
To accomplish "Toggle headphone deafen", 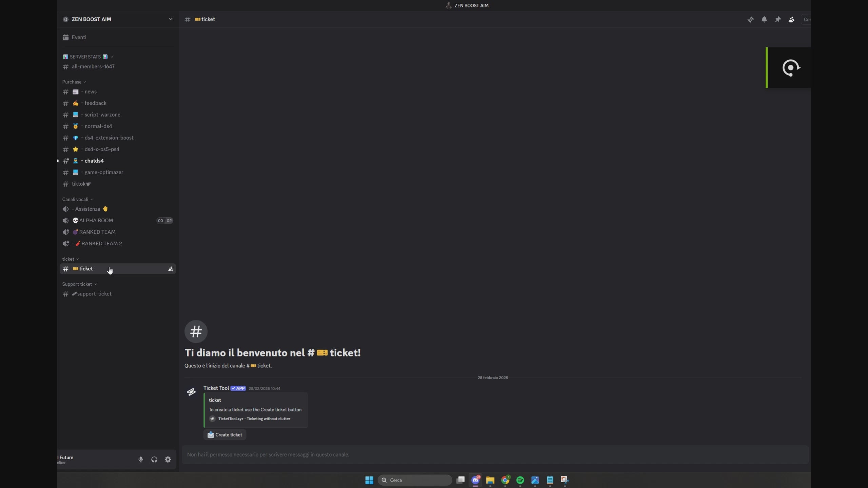I will pos(154,460).
